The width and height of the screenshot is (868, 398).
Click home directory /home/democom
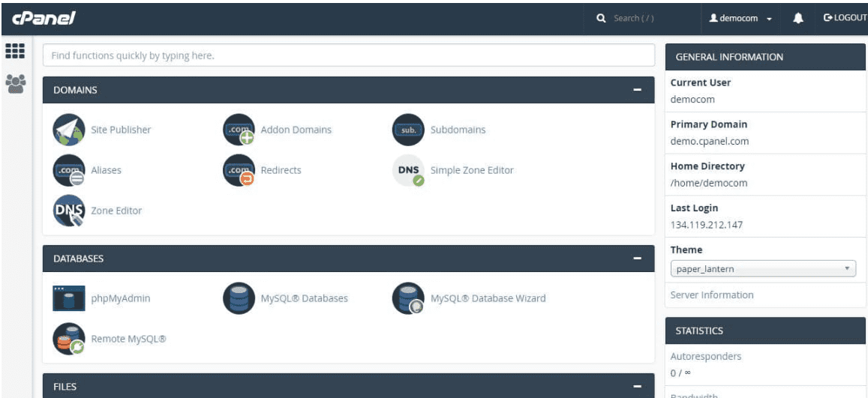(708, 183)
